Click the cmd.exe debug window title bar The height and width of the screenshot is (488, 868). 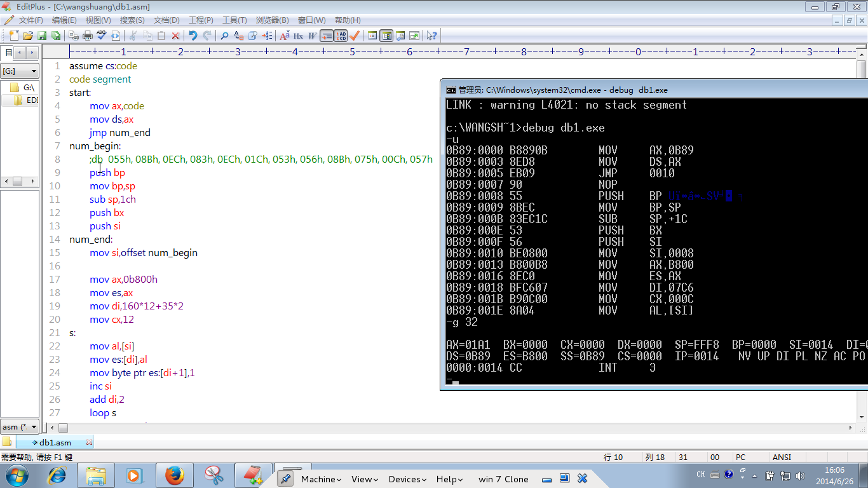[x=654, y=90]
